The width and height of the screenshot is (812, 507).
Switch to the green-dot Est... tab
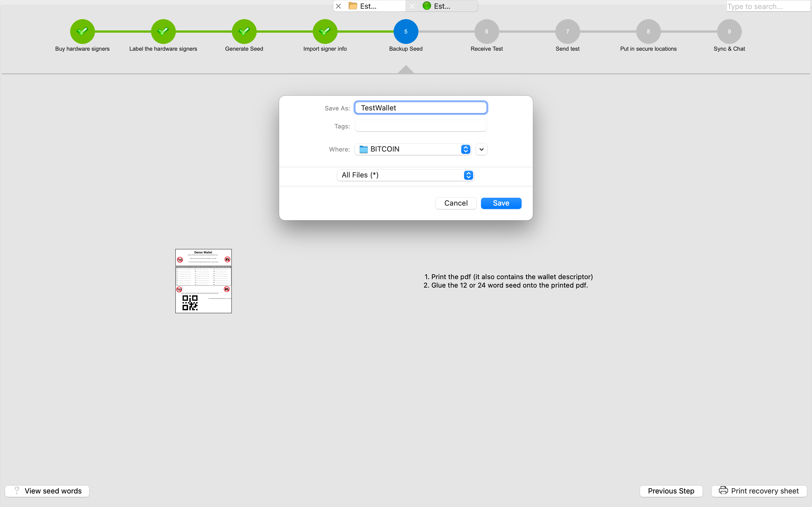(442, 6)
